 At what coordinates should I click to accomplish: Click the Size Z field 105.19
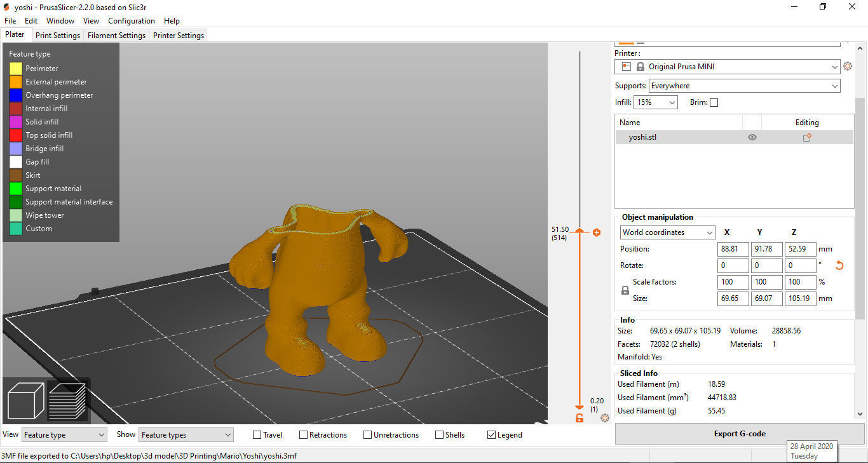(x=801, y=299)
